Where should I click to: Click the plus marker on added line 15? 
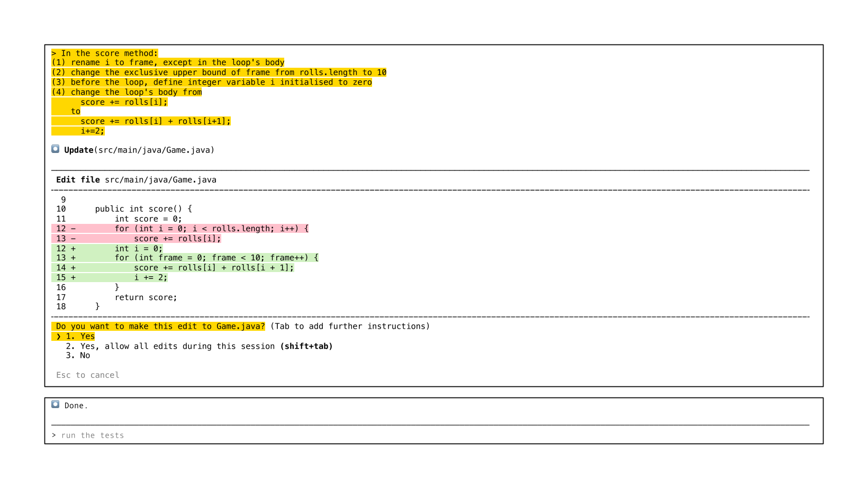[73, 277]
